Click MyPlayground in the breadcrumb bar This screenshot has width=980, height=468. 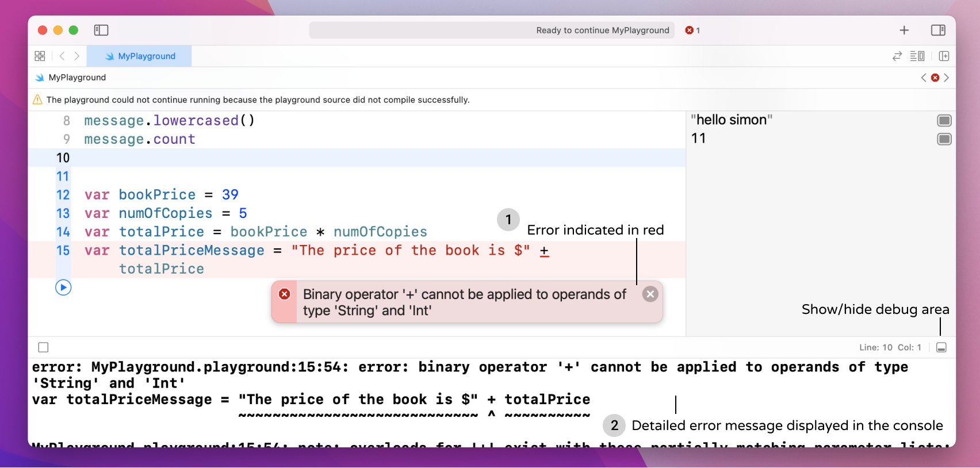76,78
